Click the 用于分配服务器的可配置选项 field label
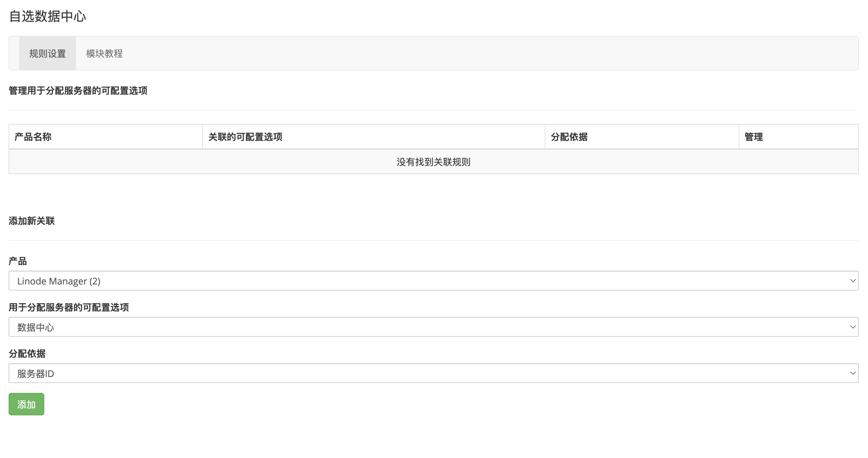The image size is (868, 458). 69,307
